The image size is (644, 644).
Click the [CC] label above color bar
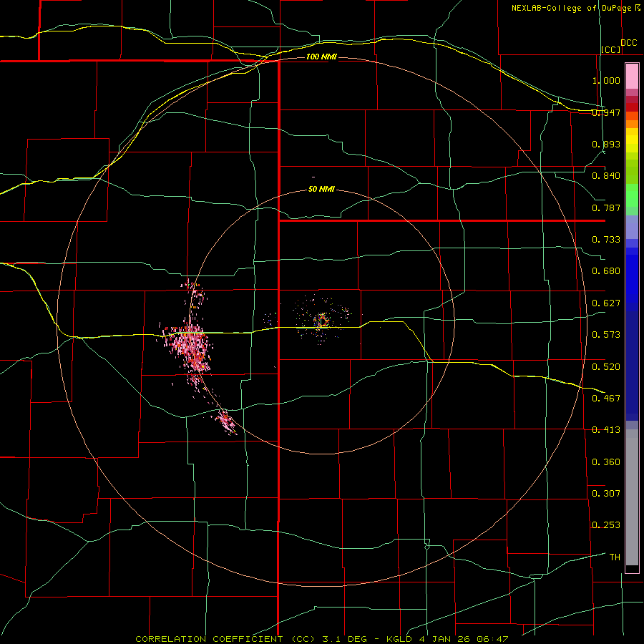611,49
